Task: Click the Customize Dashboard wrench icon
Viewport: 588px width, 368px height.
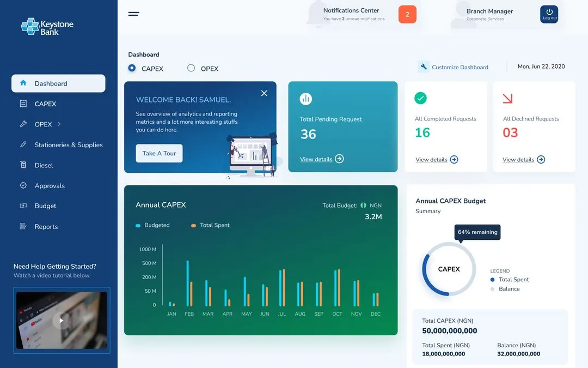Action: click(x=424, y=67)
